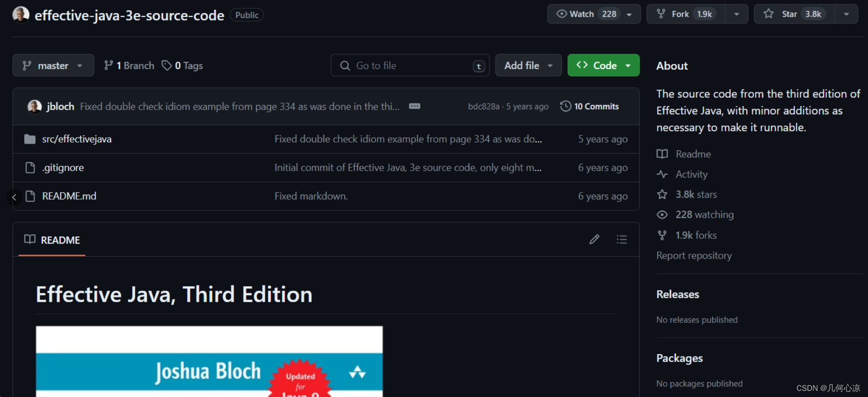Click the left chevron arrow near README.md
The image size is (868, 397).
click(14, 197)
